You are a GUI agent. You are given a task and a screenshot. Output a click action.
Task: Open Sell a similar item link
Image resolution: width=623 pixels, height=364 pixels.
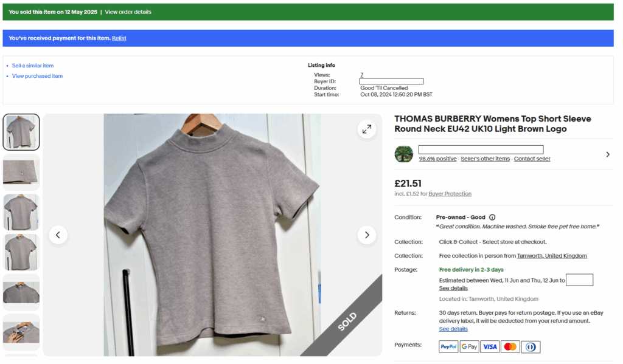coord(33,66)
